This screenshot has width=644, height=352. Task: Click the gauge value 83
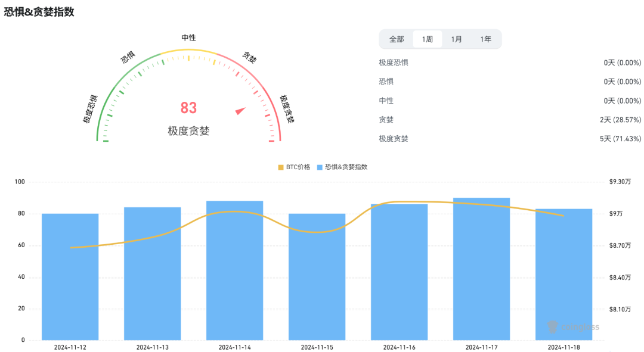(x=188, y=108)
